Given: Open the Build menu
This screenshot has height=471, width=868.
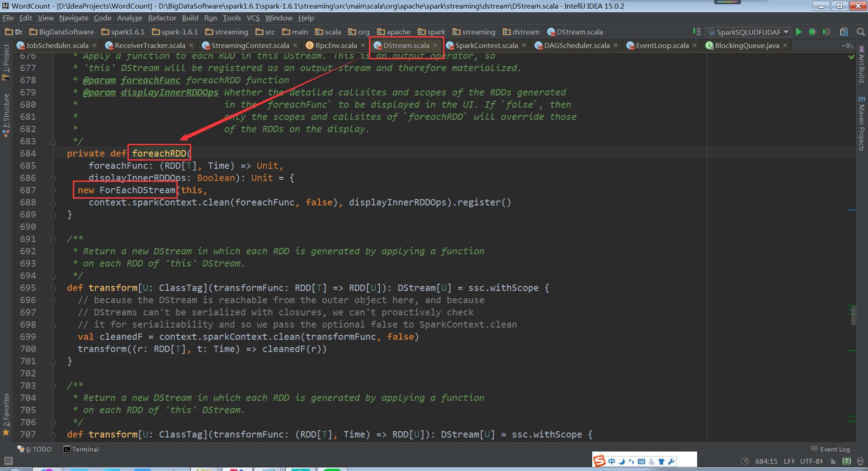Looking at the screenshot, I should point(190,18).
